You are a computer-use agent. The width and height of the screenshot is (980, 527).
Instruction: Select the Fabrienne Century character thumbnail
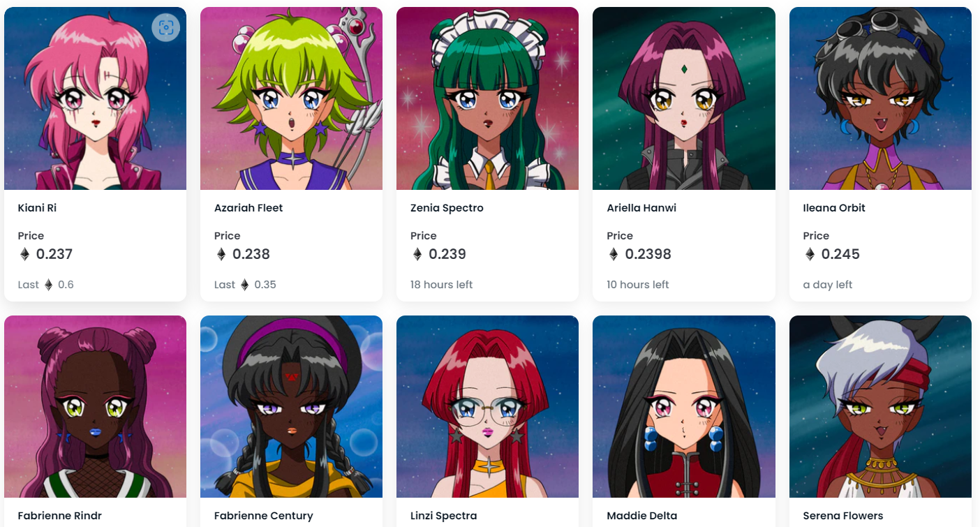(291, 406)
